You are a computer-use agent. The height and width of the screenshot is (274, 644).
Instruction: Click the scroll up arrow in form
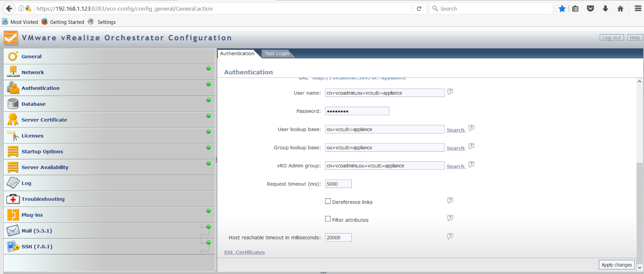pos(639,81)
